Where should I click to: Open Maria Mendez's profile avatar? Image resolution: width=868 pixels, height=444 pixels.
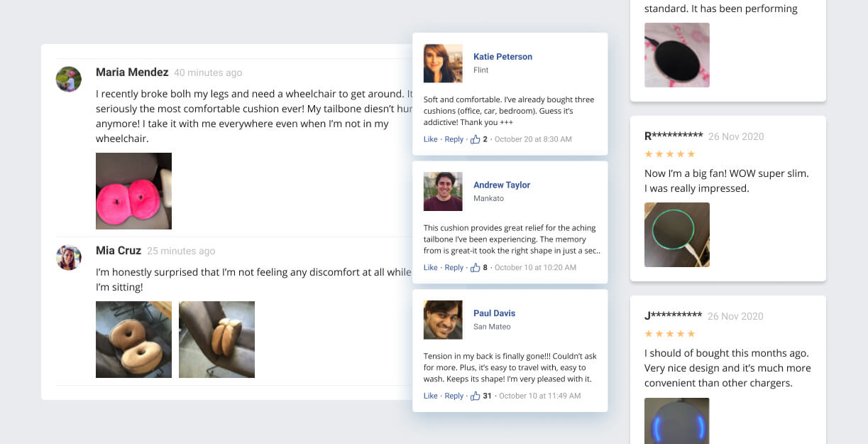pyautogui.click(x=69, y=79)
